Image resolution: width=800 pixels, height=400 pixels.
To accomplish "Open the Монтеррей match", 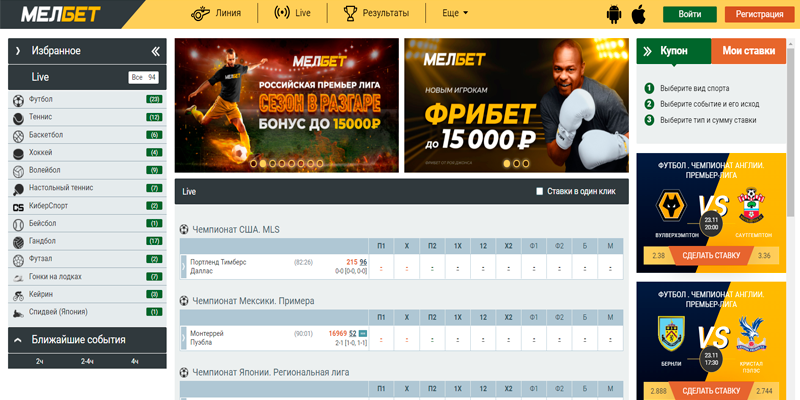I will 207,338.
